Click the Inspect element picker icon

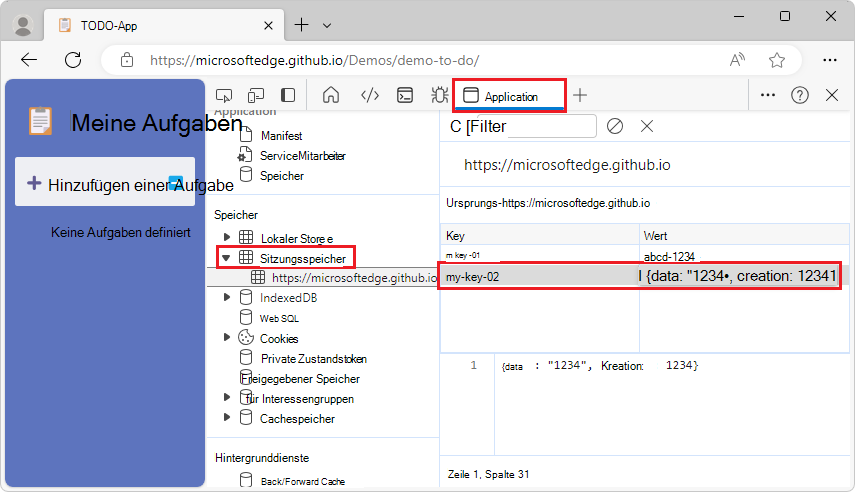tap(225, 95)
